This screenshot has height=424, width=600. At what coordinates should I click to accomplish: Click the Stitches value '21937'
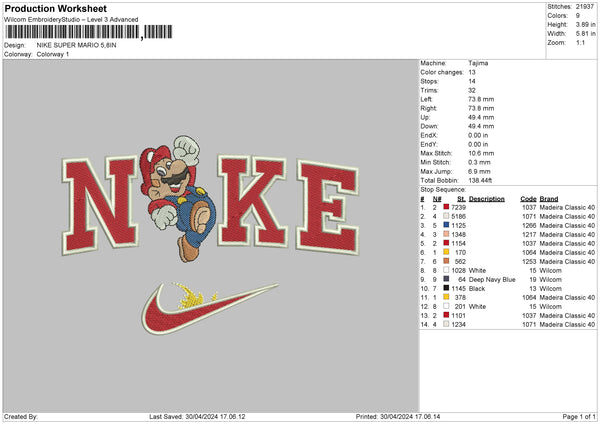(585, 7)
